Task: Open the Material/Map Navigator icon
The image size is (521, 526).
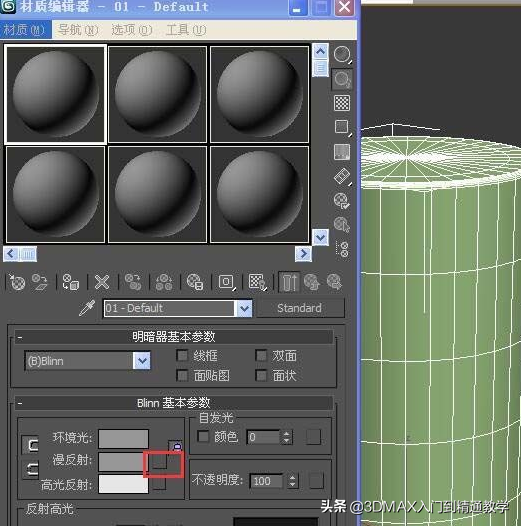Action: (x=343, y=249)
